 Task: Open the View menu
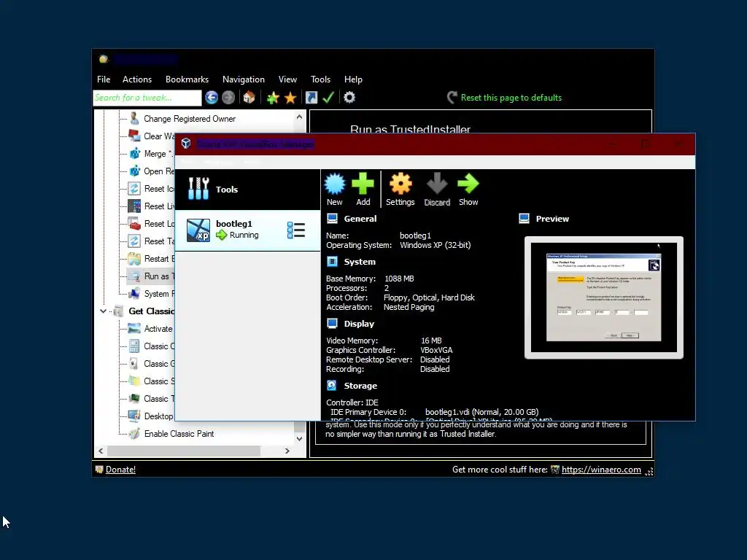pyautogui.click(x=287, y=79)
